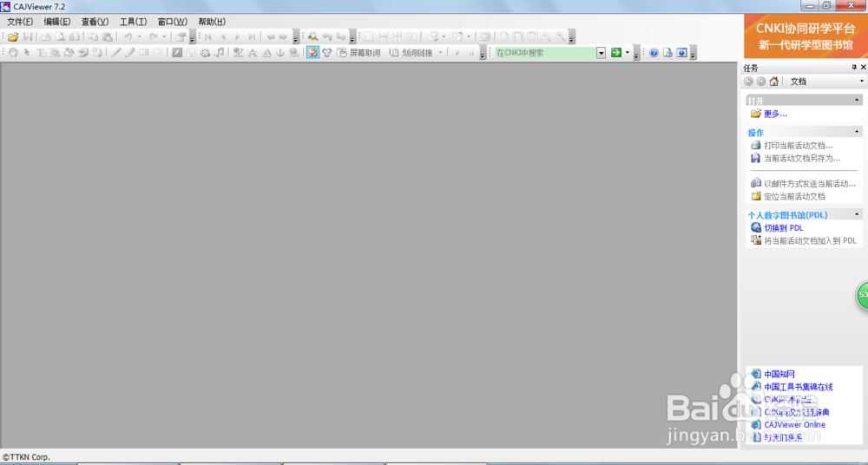This screenshot has width=868, height=465.
Task: Open the dropdown next to green Go arrow
Action: click(x=628, y=53)
